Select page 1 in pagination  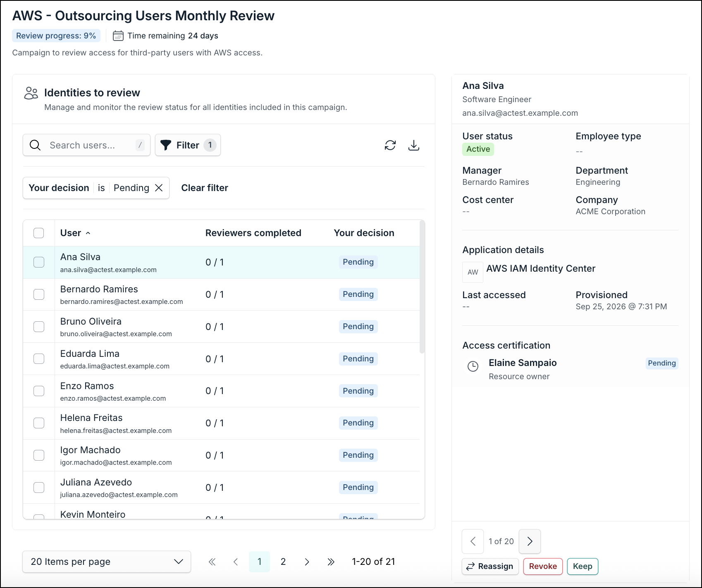tap(259, 562)
